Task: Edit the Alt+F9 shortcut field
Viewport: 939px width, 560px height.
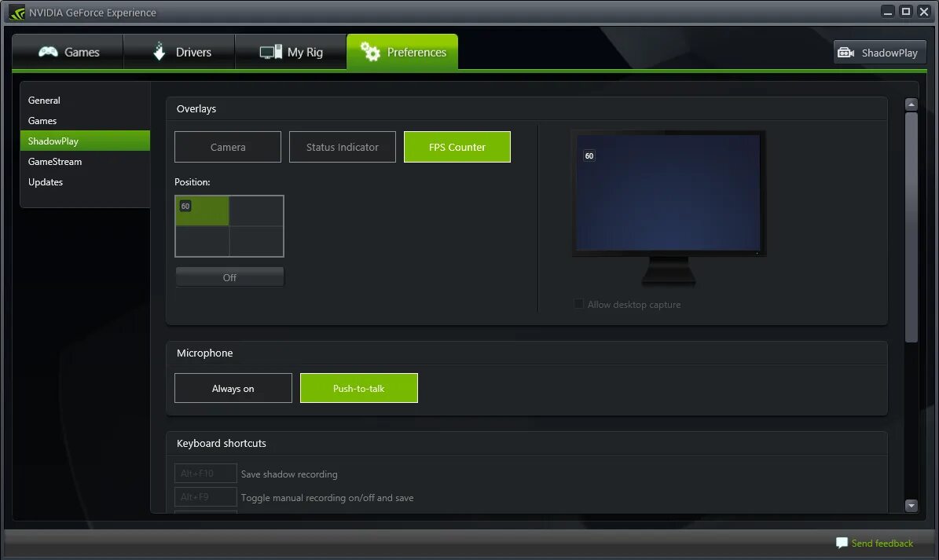Action: coord(205,497)
